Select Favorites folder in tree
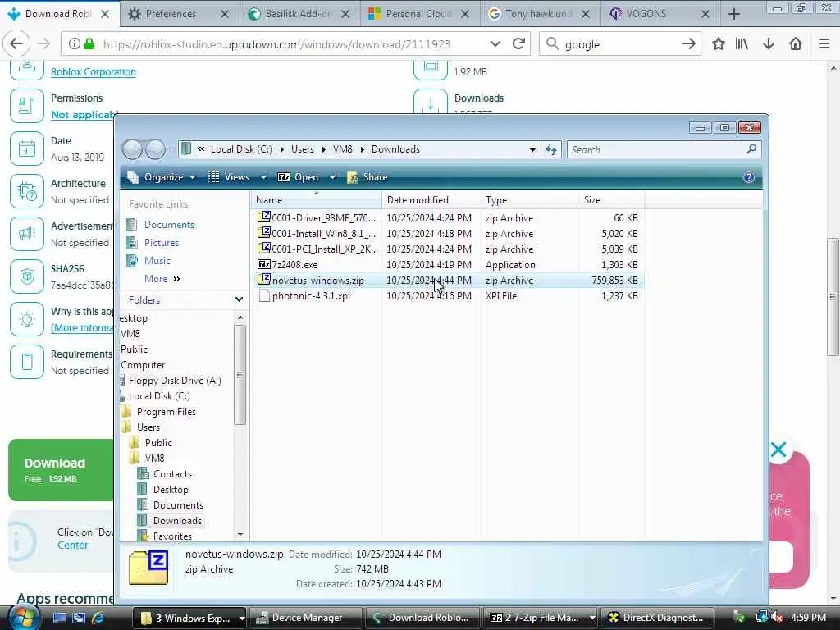840x630 pixels. [172, 536]
